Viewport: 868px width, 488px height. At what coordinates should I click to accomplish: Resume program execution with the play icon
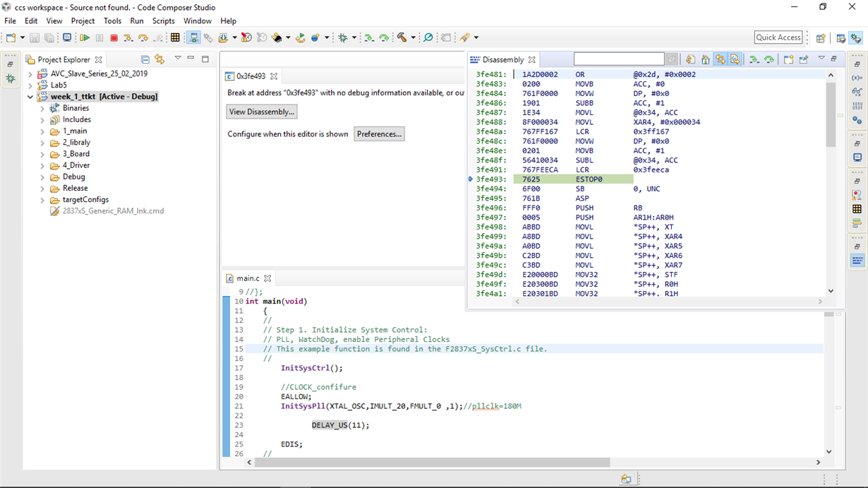tap(86, 37)
